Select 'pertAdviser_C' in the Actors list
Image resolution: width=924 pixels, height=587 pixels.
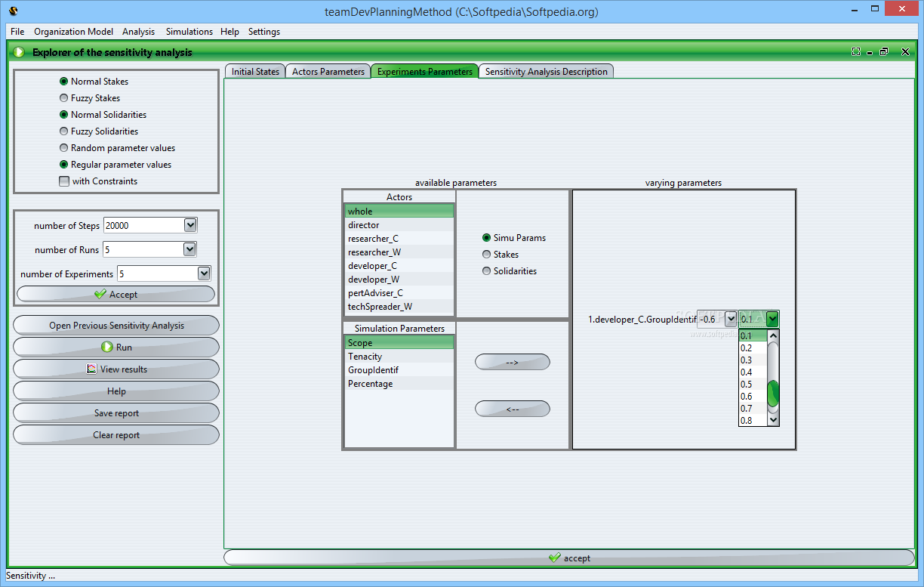(399, 293)
